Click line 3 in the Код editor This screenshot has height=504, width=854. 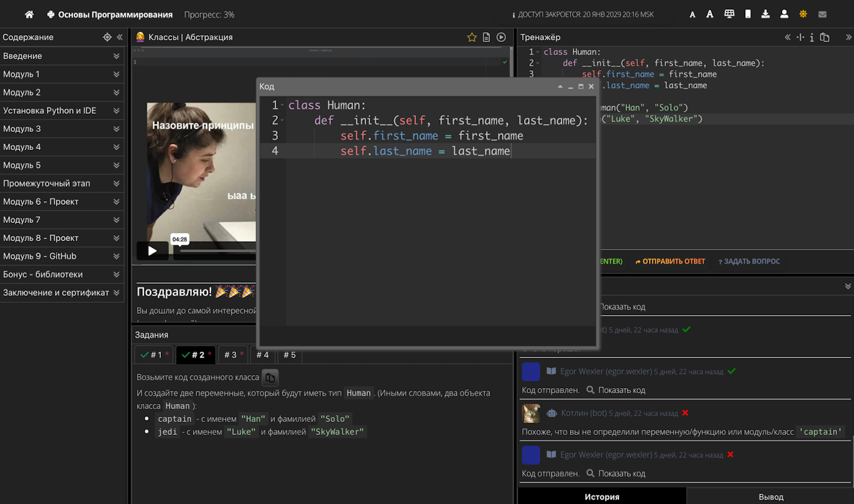430,136
